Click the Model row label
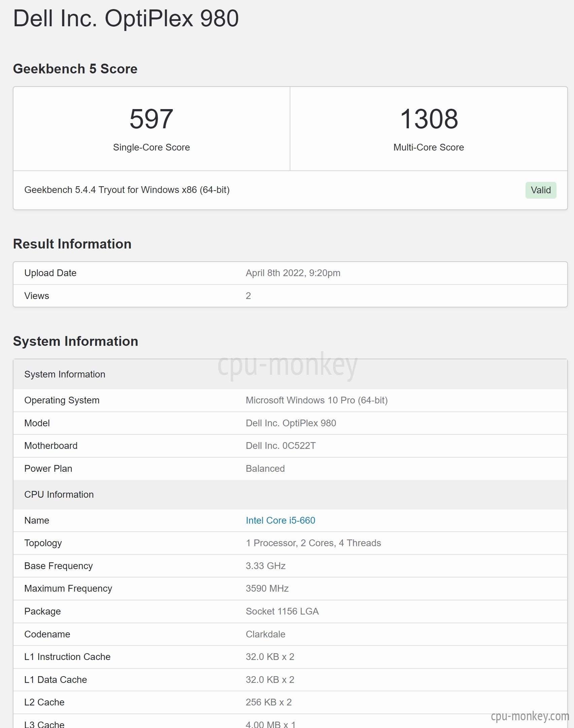574x728 pixels. tap(37, 423)
